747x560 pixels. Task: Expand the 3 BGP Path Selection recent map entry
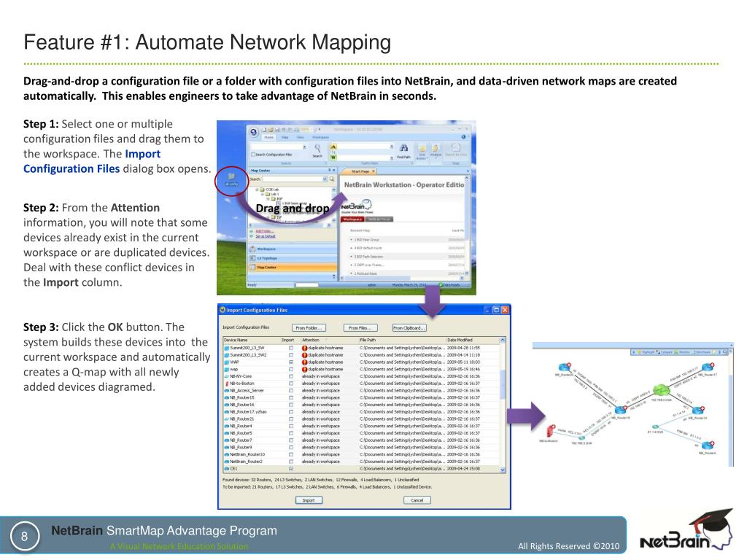click(x=351, y=256)
